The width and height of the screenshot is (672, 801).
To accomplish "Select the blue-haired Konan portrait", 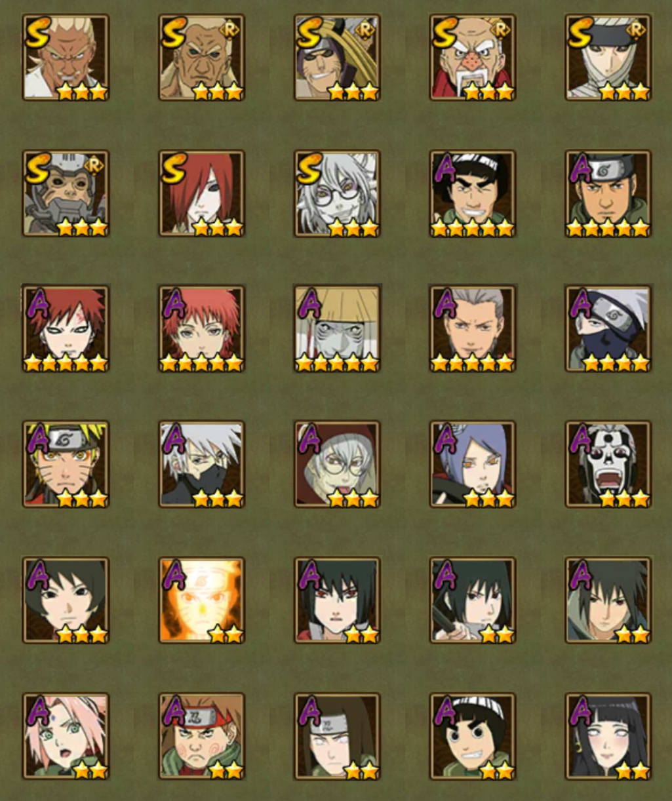I will pyautogui.click(x=473, y=464).
